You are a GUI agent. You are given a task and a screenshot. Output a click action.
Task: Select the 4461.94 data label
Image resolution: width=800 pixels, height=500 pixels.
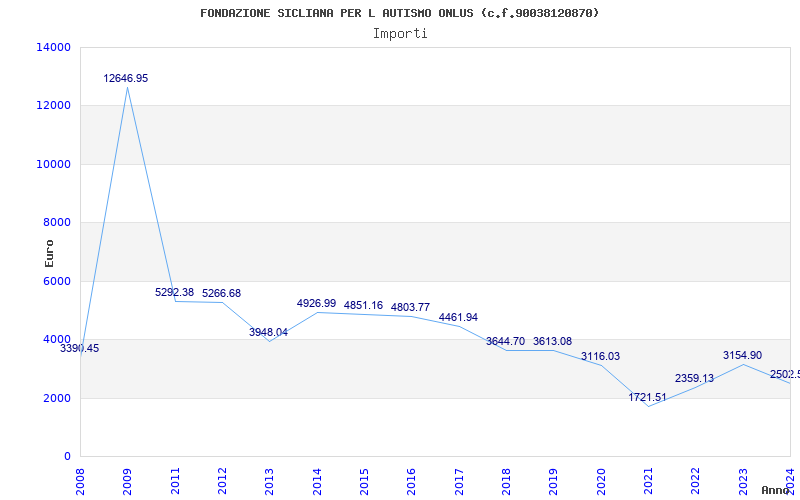tap(458, 317)
